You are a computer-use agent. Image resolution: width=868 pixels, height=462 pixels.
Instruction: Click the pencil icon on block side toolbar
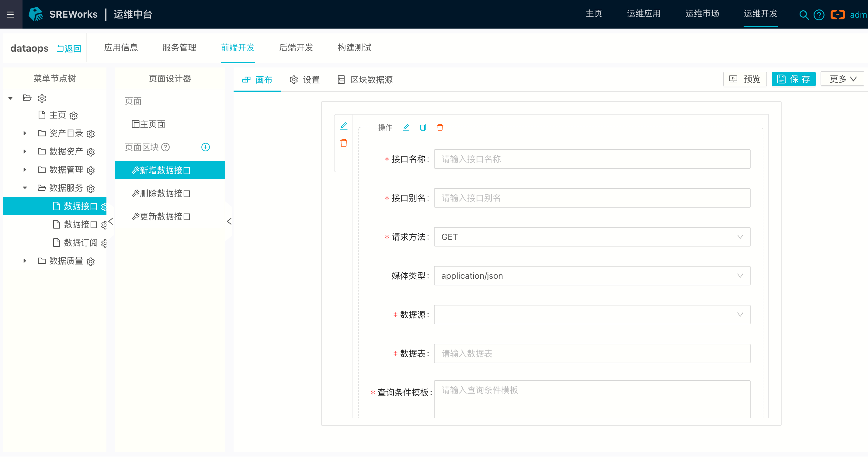344,126
